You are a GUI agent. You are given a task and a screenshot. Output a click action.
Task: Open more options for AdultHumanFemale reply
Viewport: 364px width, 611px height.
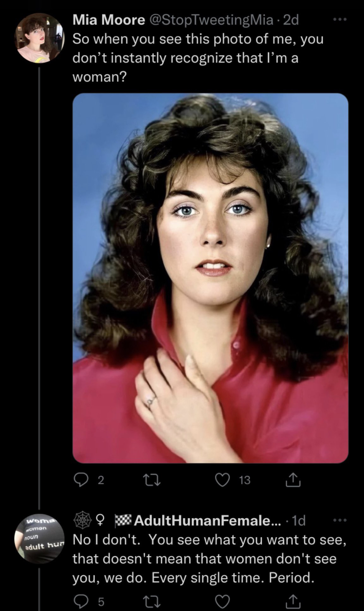point(339,520)
